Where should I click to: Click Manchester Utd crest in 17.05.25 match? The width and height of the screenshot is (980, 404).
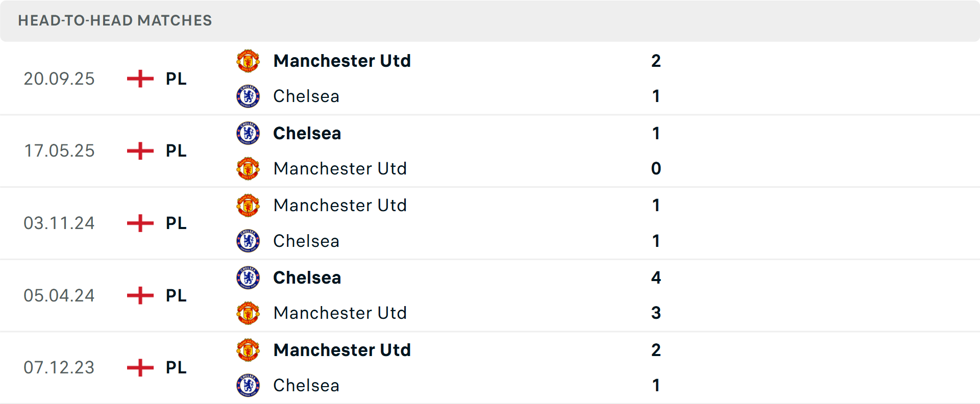(x=248, y=169)
